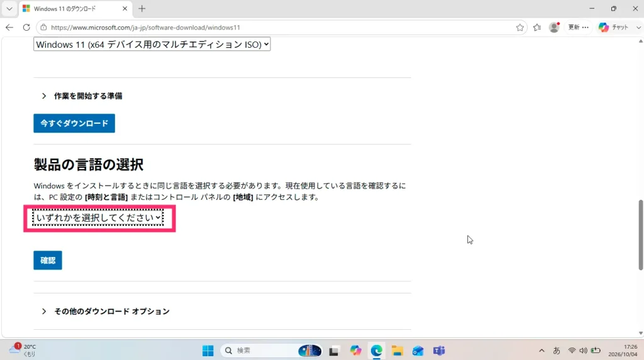Open the tab search chevron
644x360 pixels.
(x=9, y=9)
